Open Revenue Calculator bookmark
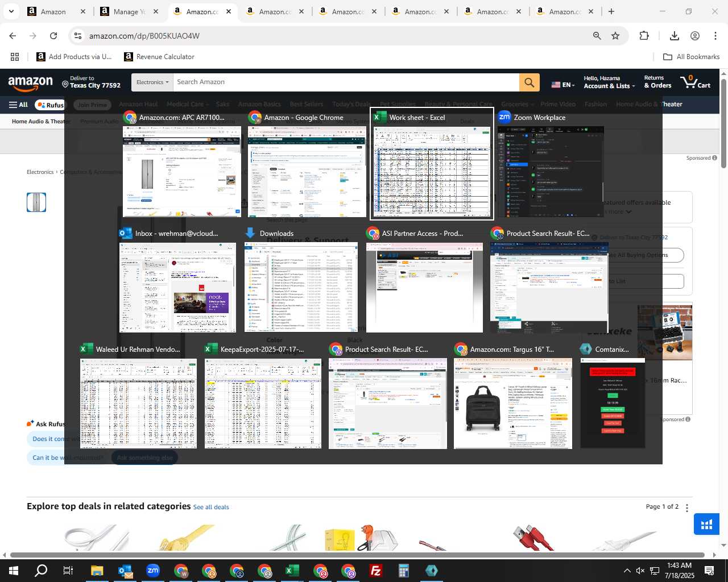Viewport: 728px width, 582px height. [159, 57]
